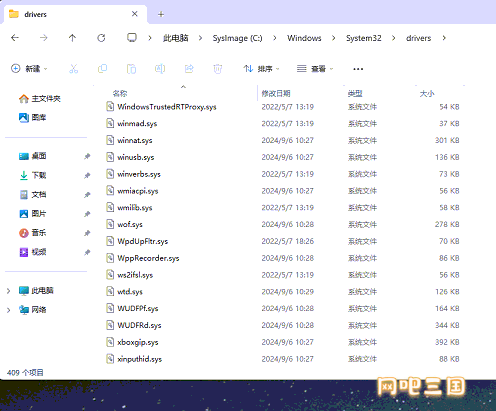The width and height of the screenshot is (496, 411).
Task: Open the 查看 (View) dropdown
Action: pos(315,69)
